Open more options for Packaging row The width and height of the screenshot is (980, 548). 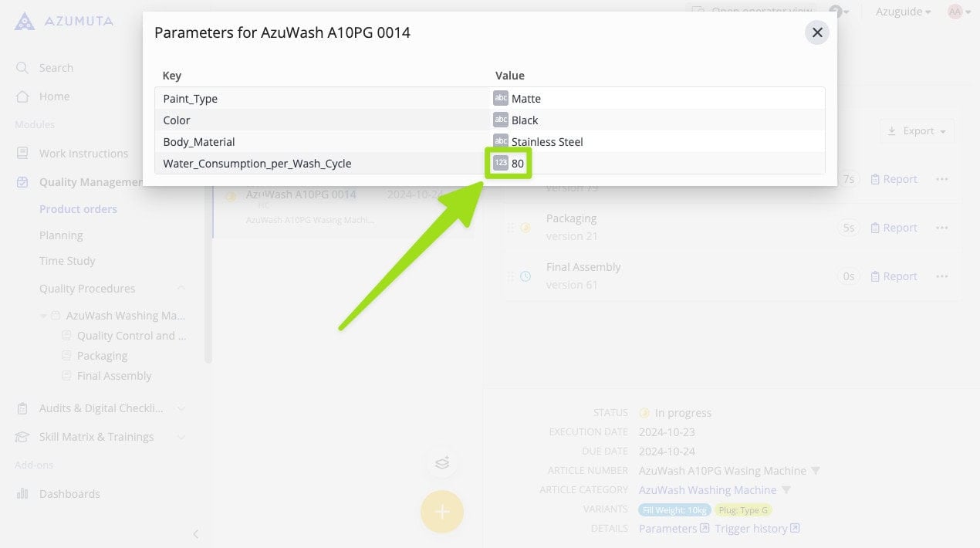point(941,228)
